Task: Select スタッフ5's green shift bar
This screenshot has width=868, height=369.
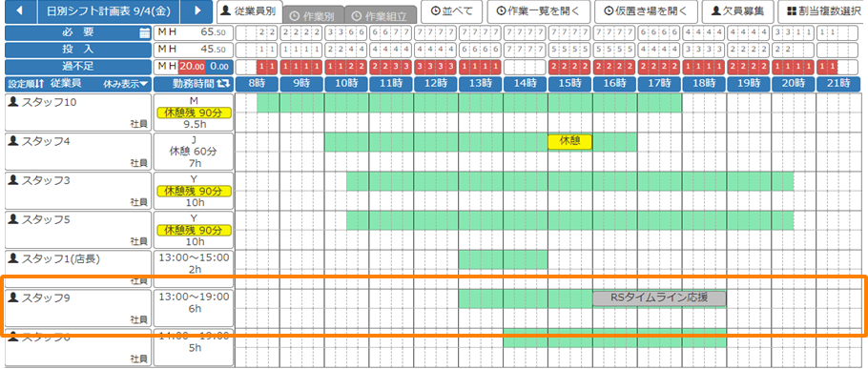Action: 570,220
